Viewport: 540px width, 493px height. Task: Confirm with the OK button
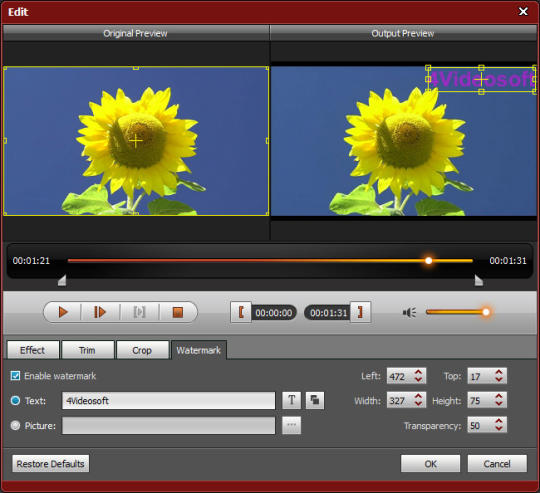click(430, 464)
